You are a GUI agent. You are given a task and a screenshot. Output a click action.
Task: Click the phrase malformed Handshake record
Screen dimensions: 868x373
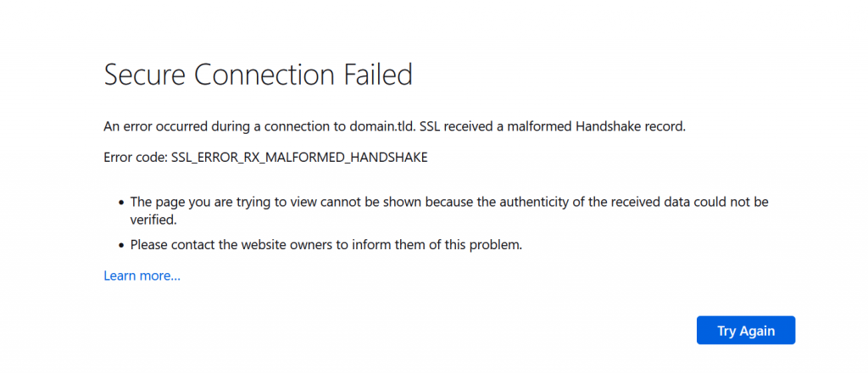pos(593,127)
